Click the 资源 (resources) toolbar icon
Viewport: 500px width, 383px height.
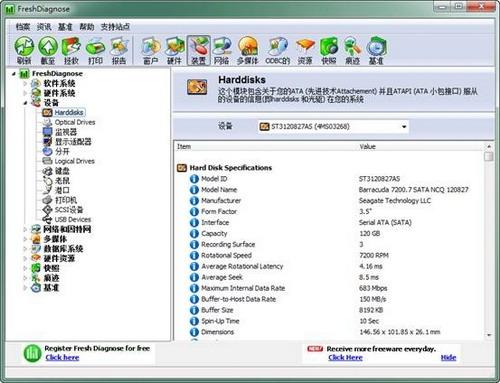click(x=305, y=50)
